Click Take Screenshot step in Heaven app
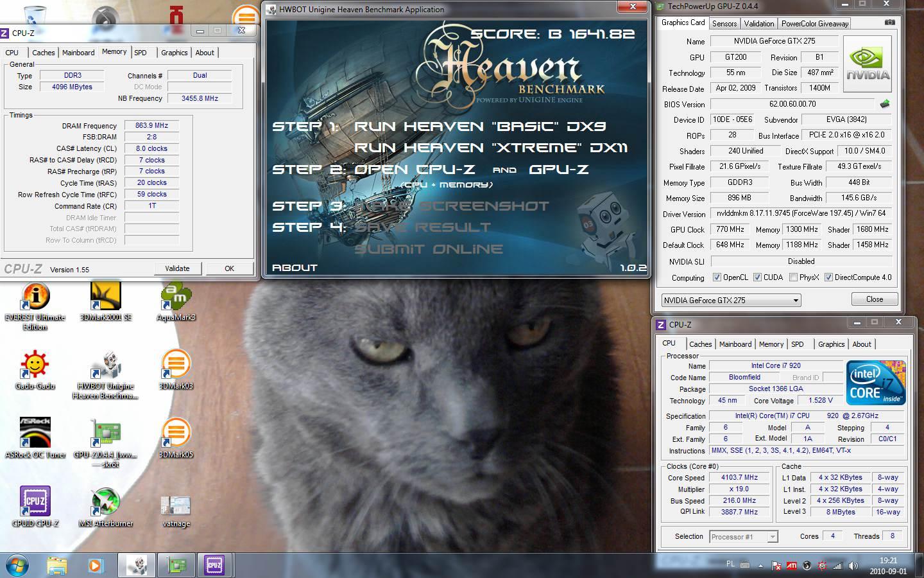The width and height of the screenshot is (924, 578). point(452,206)
